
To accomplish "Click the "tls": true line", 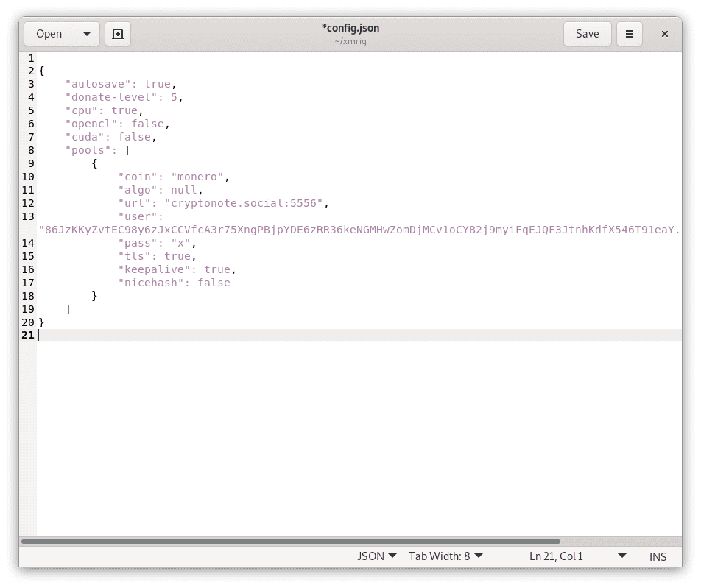I will [157, 256].
